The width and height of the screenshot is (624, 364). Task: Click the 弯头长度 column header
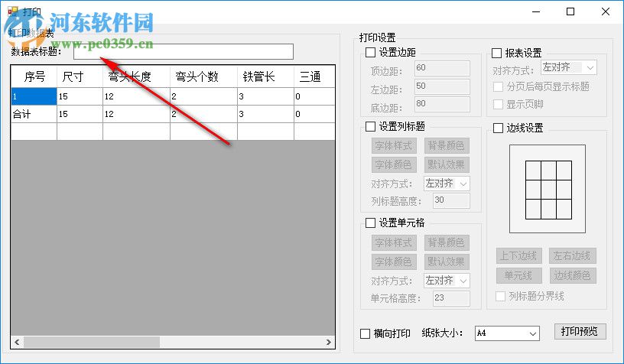click(136, 76)
